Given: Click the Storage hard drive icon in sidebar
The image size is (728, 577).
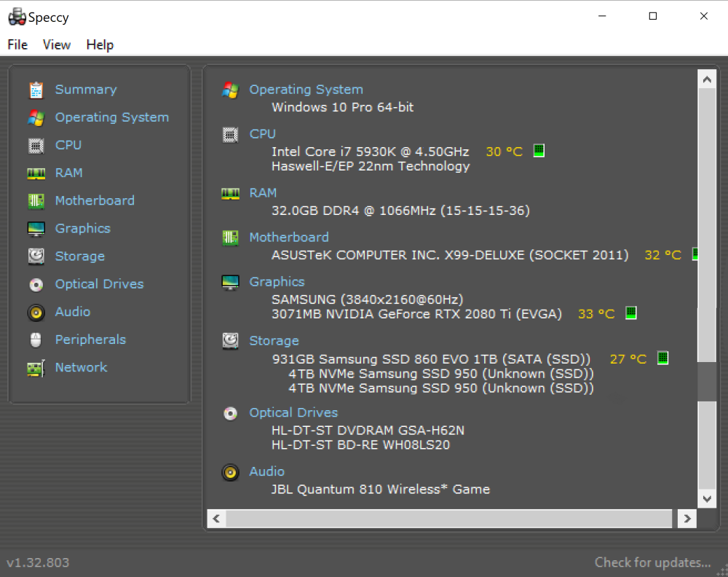Looking at the screenshot, I should [36, 256].
